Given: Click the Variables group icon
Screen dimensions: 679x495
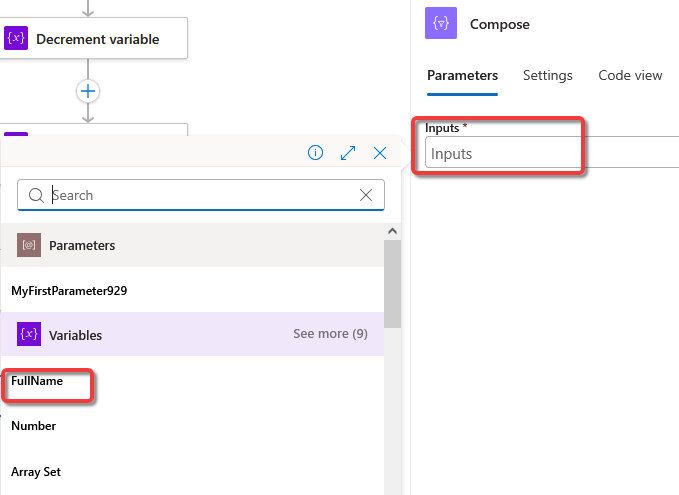Looking at the screenshot, I should tap(29, 334).
